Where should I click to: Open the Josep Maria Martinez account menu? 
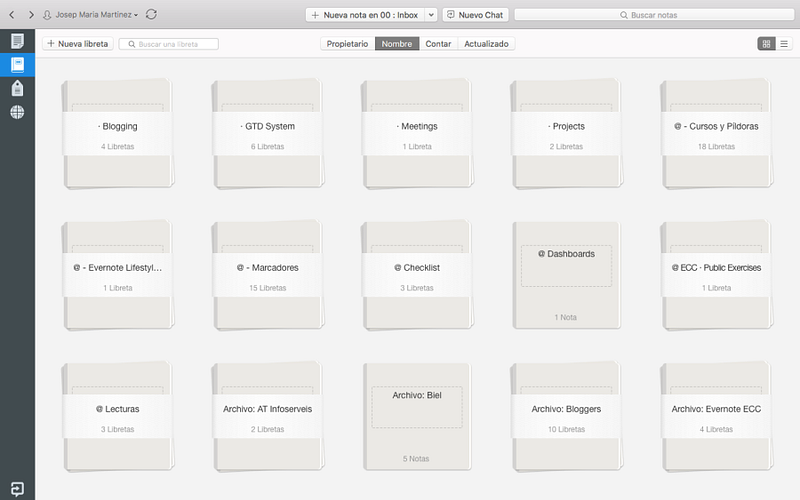tap(91, 15)
